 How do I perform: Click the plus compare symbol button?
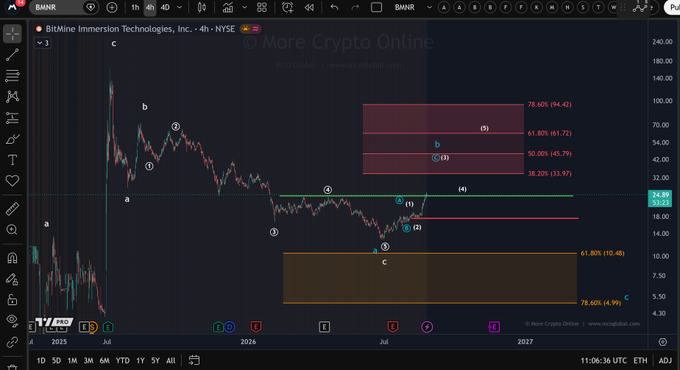click(x=112, y=7)
